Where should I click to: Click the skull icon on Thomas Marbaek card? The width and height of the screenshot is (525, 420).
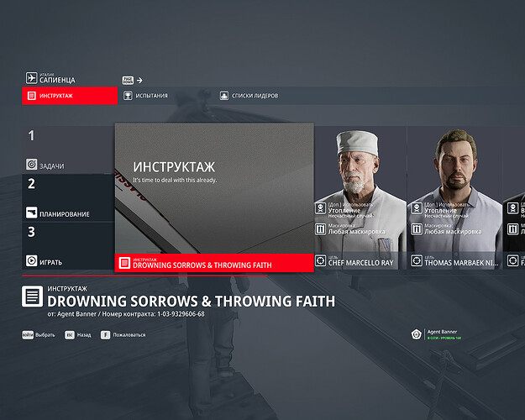click(417, 208)
